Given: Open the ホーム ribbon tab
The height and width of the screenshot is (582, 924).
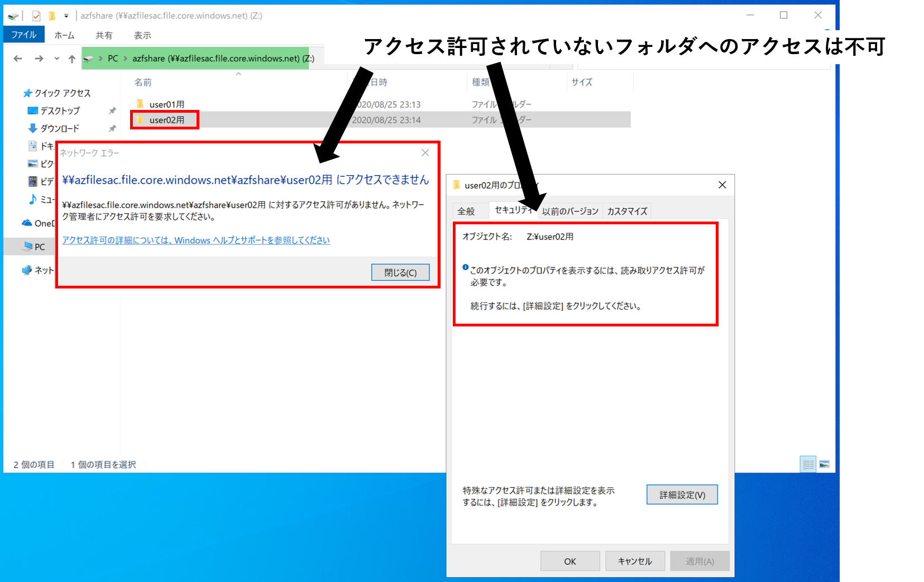Looking at the screenshot, I should pyautogui.click(x=64, y=35).
